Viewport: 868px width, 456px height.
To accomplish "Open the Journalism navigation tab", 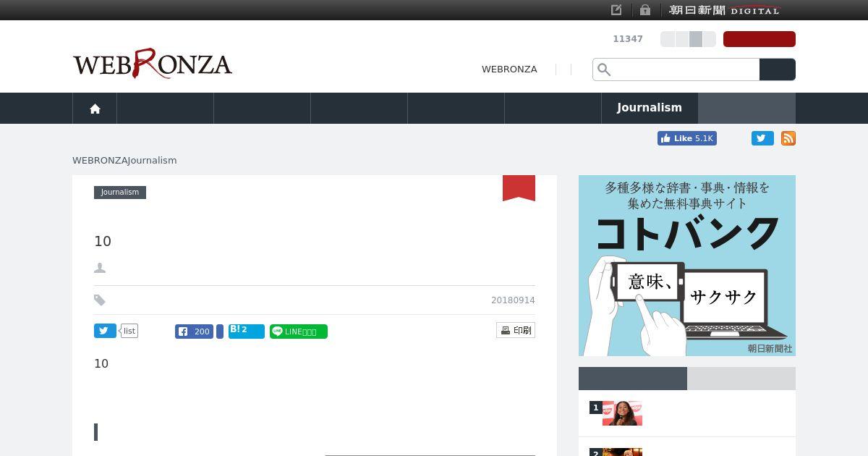I will pyautogui.click(x=650, y=108).
